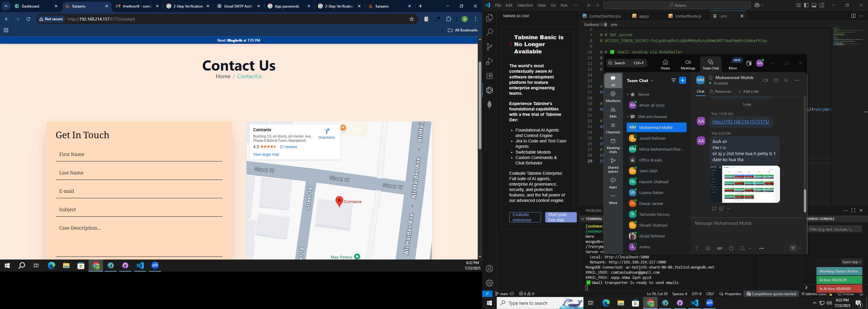Open File menu in VS Code
This screenshot has height=309, width=868.
498,5
